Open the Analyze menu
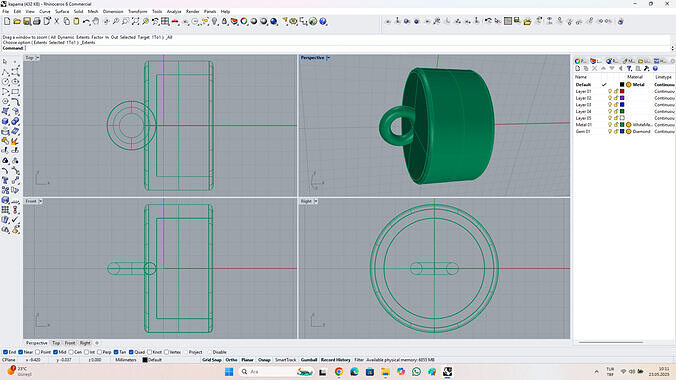 pos(174,12)
